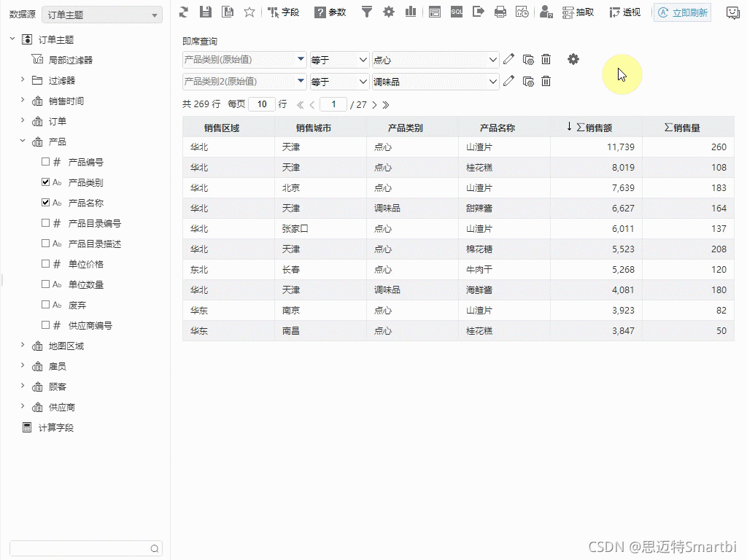Expand the 供应商 tree node
The width and height of the screenshot is (747, 560).
[x=22, y=407]
